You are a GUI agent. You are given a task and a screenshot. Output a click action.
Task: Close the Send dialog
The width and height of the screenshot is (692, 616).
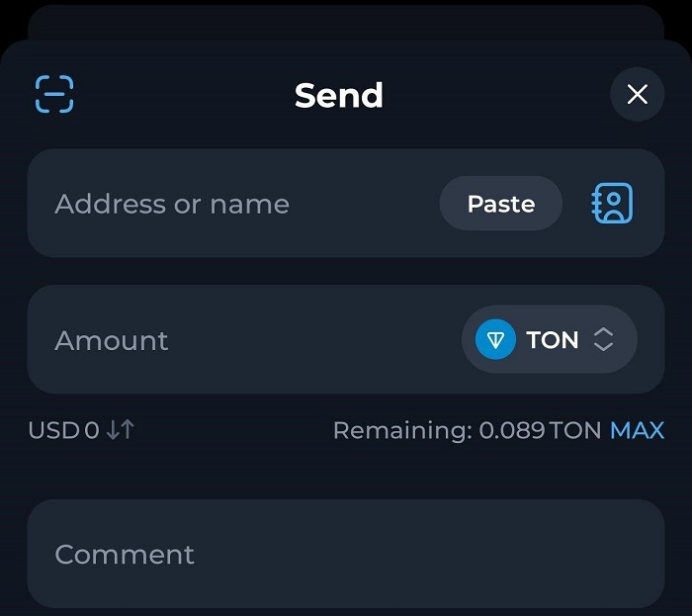click(x=638, y=95)
